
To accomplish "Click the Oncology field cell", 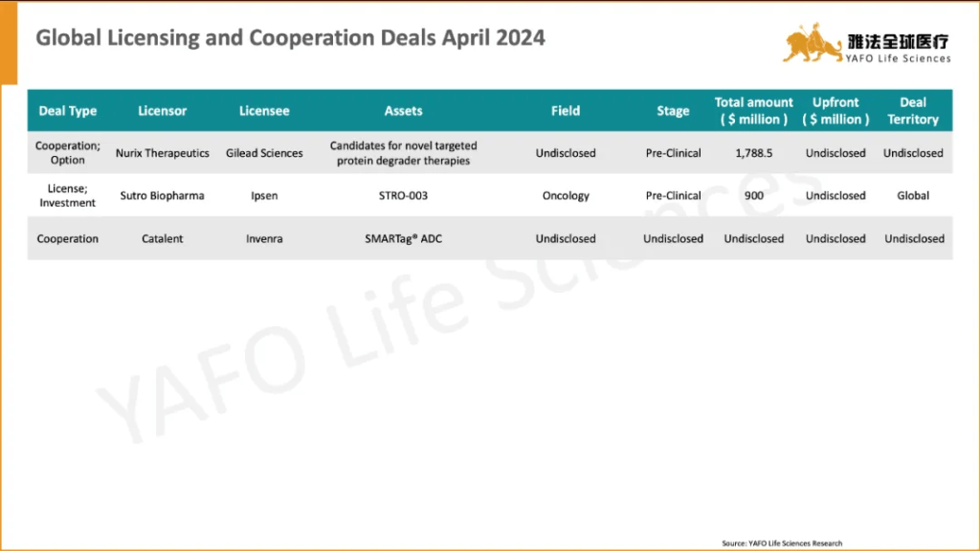I will [566, 196].
